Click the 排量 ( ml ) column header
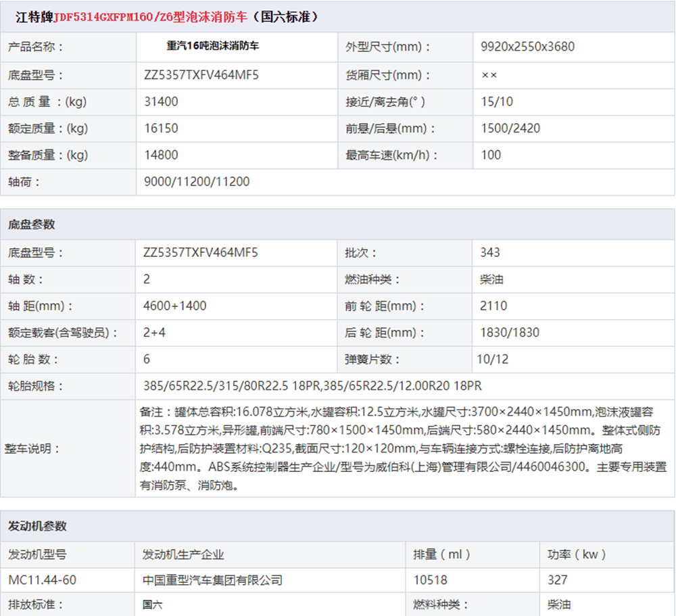676x616 pixels. [441, 554]
